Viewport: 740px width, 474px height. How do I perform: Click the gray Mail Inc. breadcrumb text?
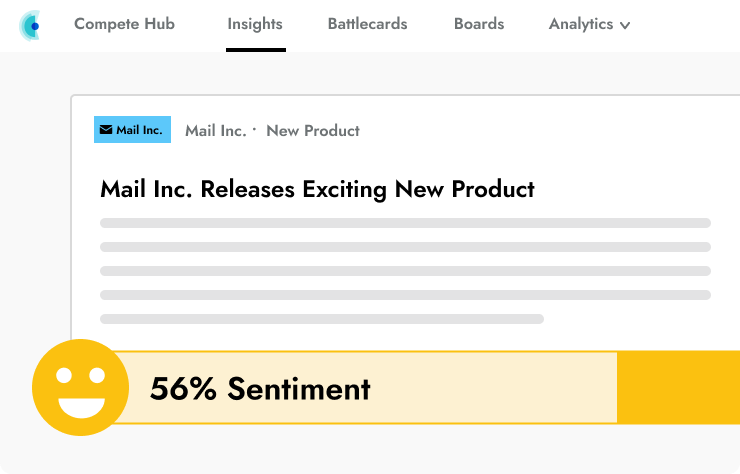point(215,131)
